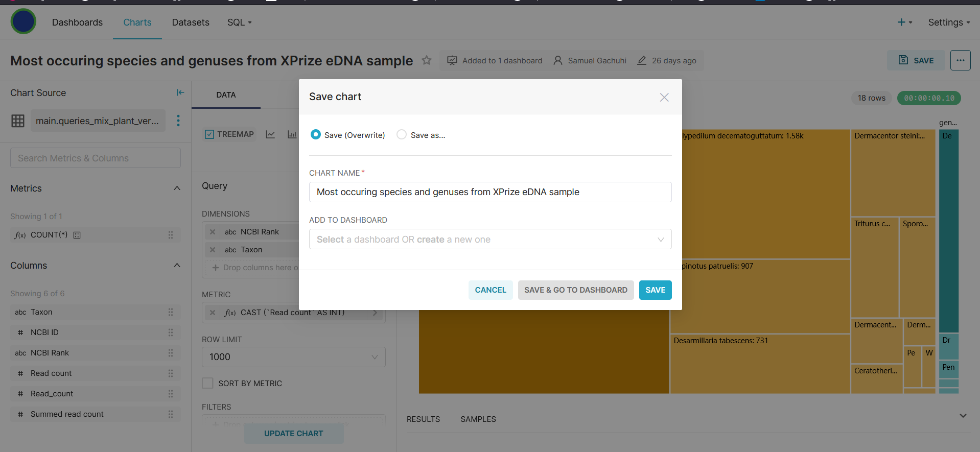This screenshot has width=980, height=452.
Task: Toggle the Sort by metric checkbox
Action: 207,383
